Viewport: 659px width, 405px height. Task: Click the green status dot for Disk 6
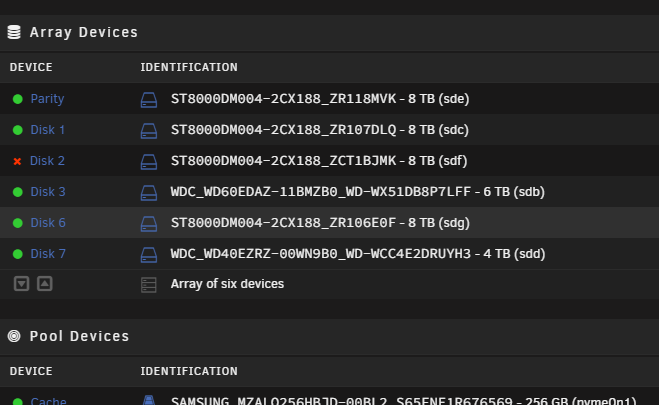[18, 223]
